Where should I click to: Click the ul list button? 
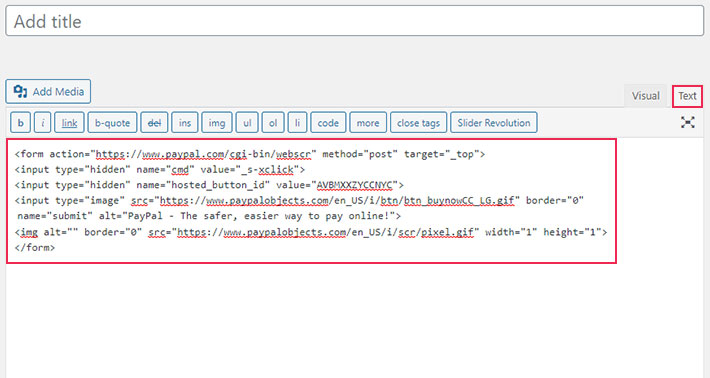click(x=247, y=123)
